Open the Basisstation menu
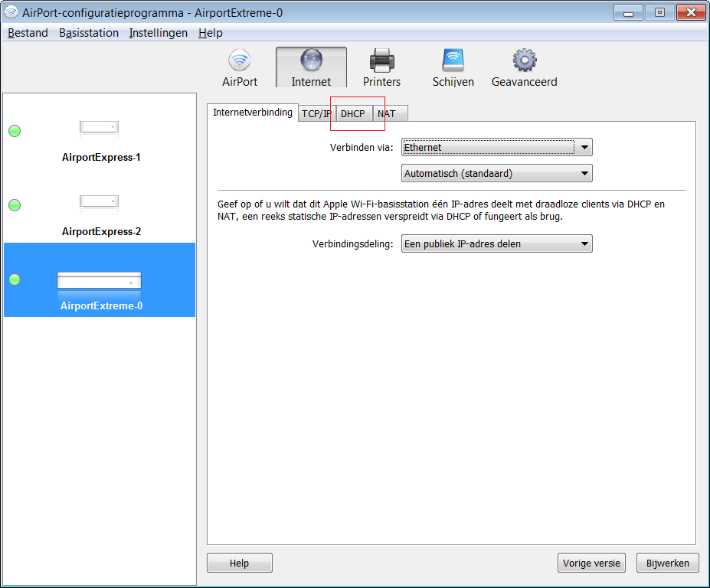The width and height of the screenshot is (710, 588). [x=89, y=33]
